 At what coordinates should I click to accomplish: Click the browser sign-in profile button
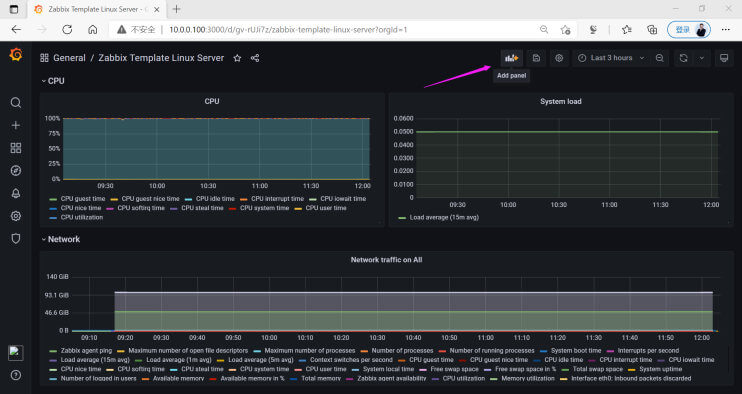pyautogui.click(x=689, y=30)
